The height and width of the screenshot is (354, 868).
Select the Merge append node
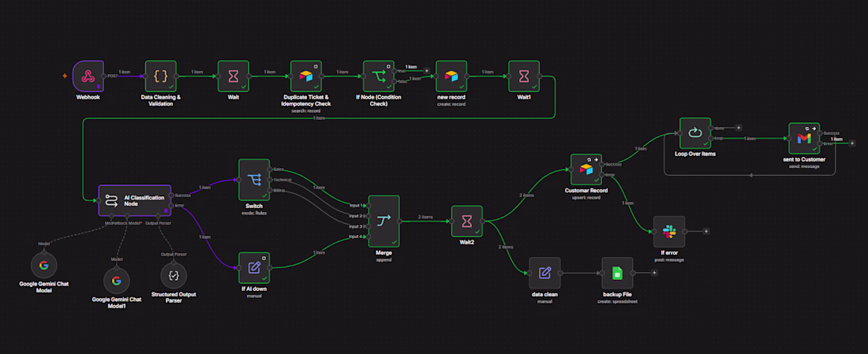tap(383, 221)
